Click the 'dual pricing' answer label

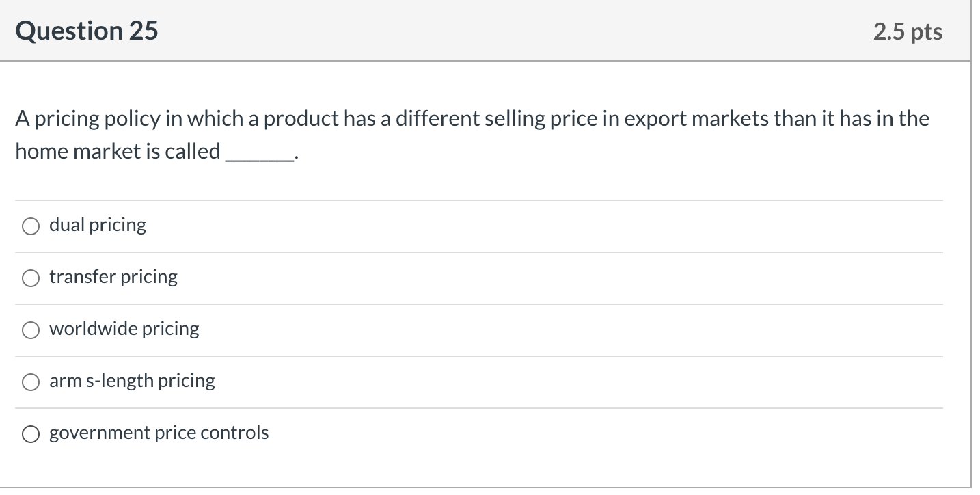click(x=97, y=224)
